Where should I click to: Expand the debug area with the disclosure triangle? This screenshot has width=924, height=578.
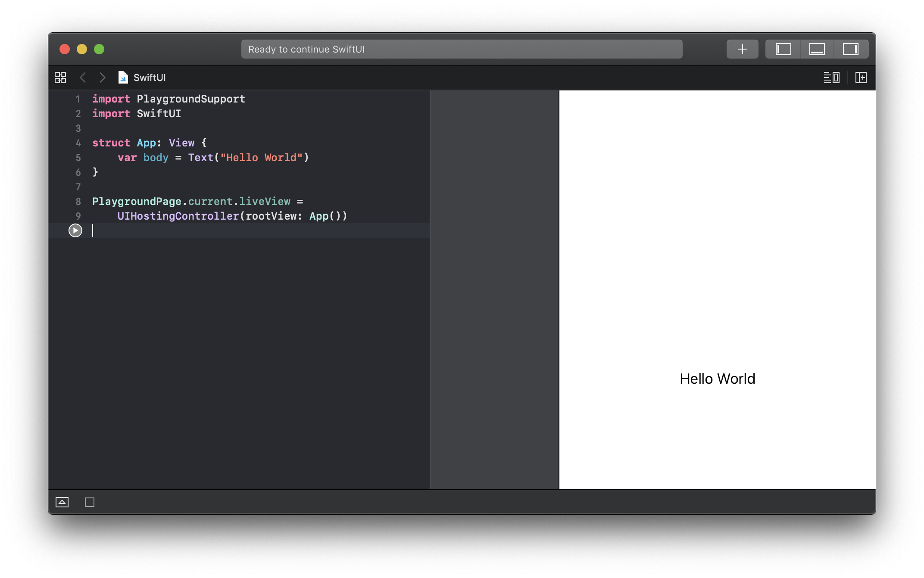coord(62,502)
